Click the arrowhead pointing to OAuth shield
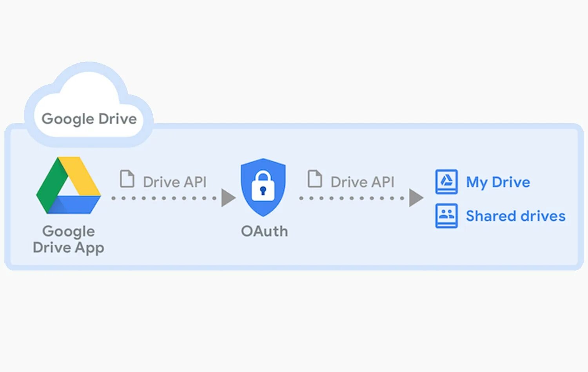Viewport: 588px width, 372px height. [x=228, y=198]
